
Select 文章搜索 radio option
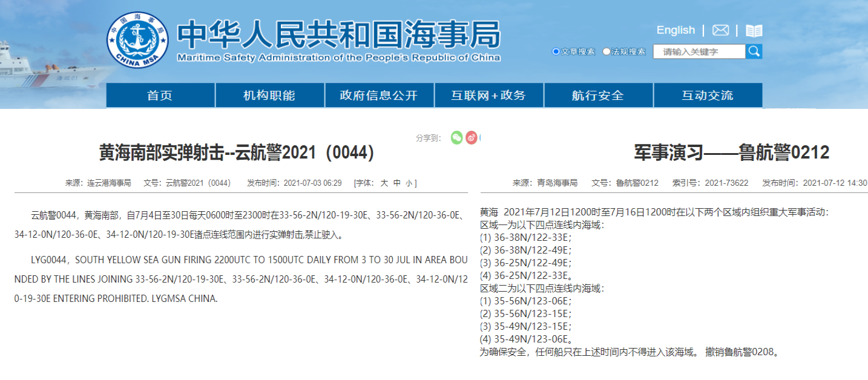556,52
